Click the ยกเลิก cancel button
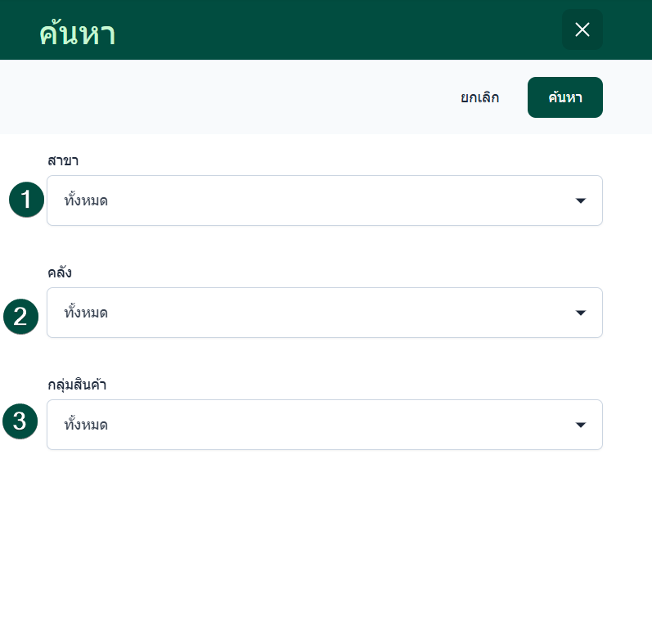652x644 pixels. [479, 97]
